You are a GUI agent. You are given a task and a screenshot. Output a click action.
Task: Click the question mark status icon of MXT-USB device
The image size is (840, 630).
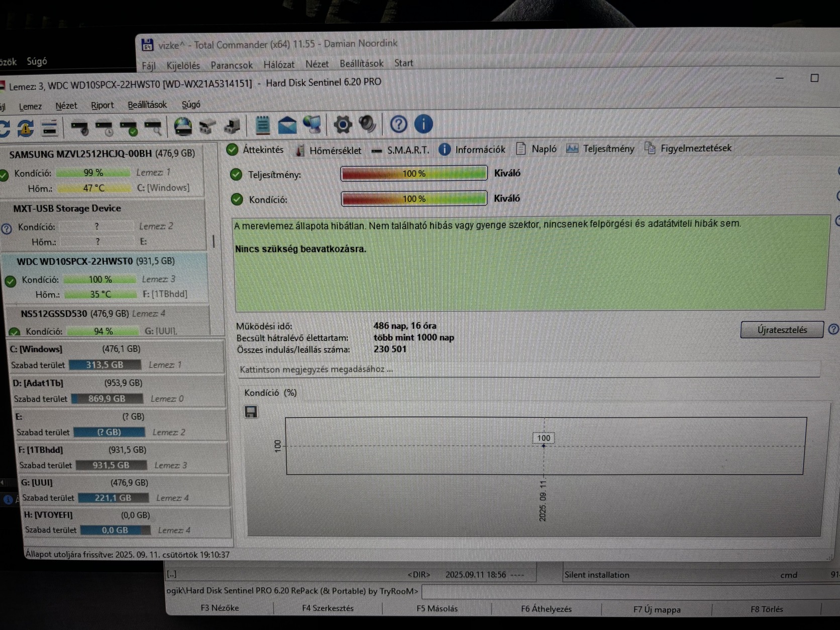(7, 229)
